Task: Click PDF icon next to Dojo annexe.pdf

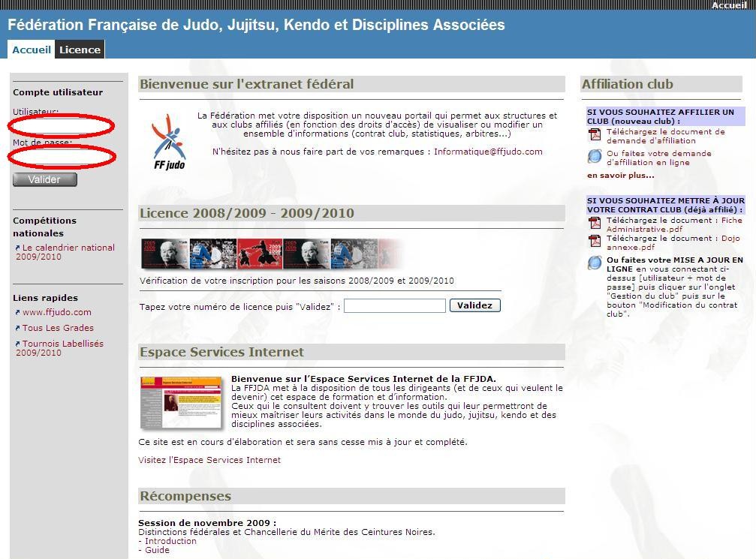Action: [595, 242]
